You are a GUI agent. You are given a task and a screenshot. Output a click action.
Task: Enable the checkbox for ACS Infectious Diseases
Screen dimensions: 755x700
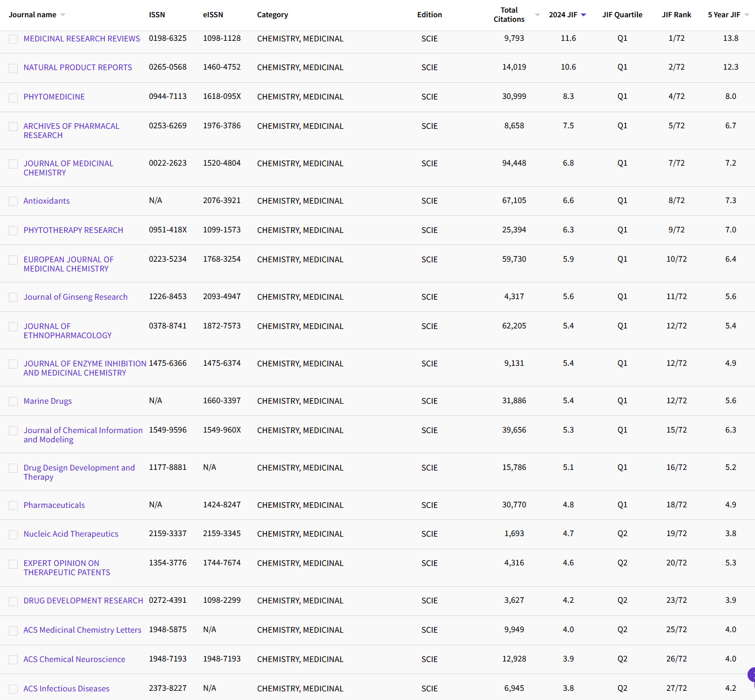(13, 689)
